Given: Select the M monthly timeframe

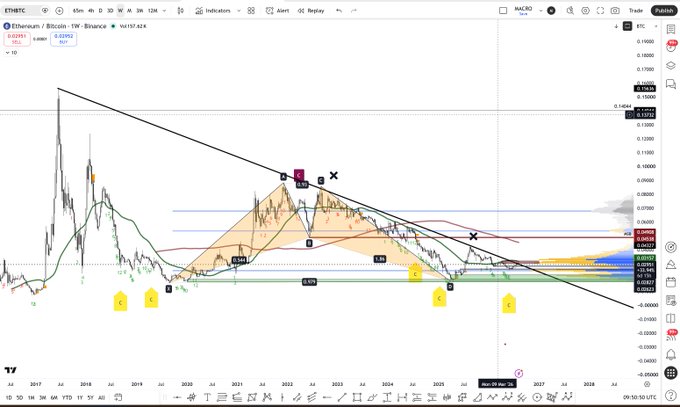Looking at the screenshot, I should pyautogui.click(x=129, y=10).
